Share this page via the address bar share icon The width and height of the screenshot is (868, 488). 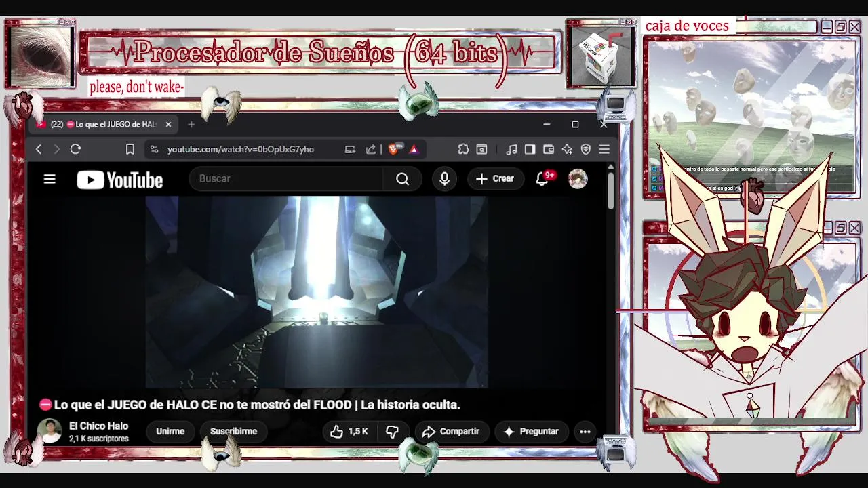tap(371, 149)
